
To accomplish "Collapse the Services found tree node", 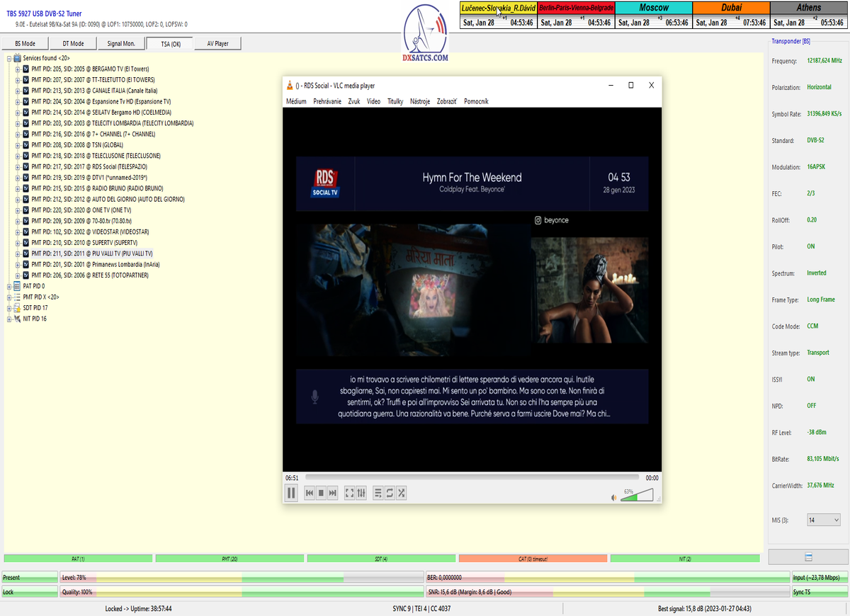I will coord(9,58).
